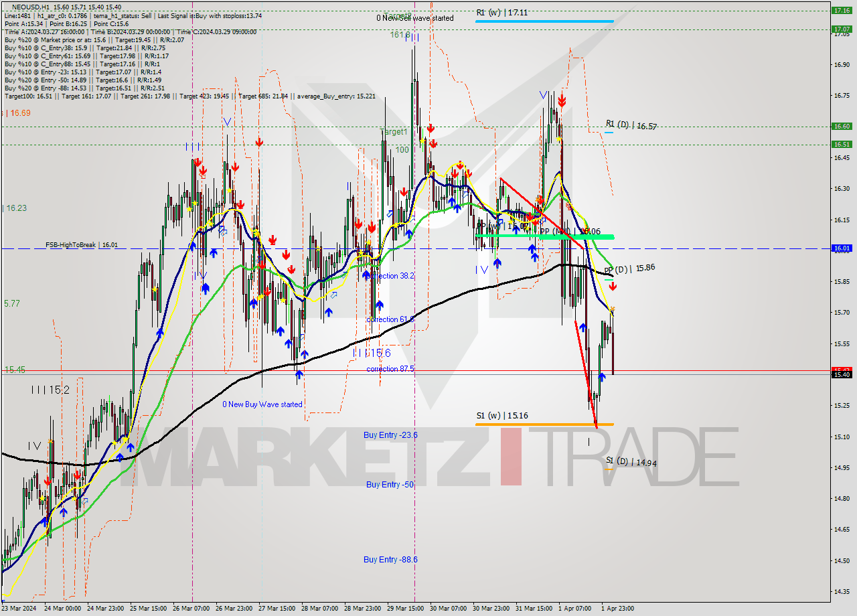Click the '1 Apr 07:00' time axis label
This screenshot has width=857, height=616.
pos(574,609)
